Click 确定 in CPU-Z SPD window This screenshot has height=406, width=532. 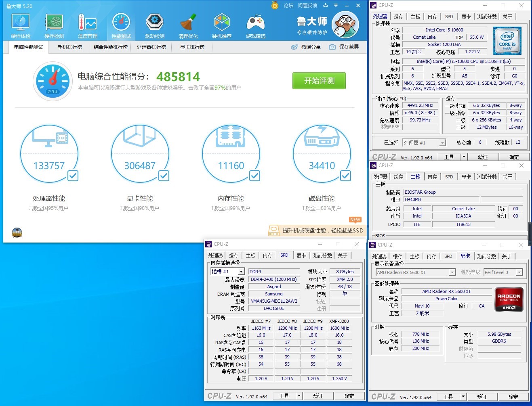pos(349,396)
